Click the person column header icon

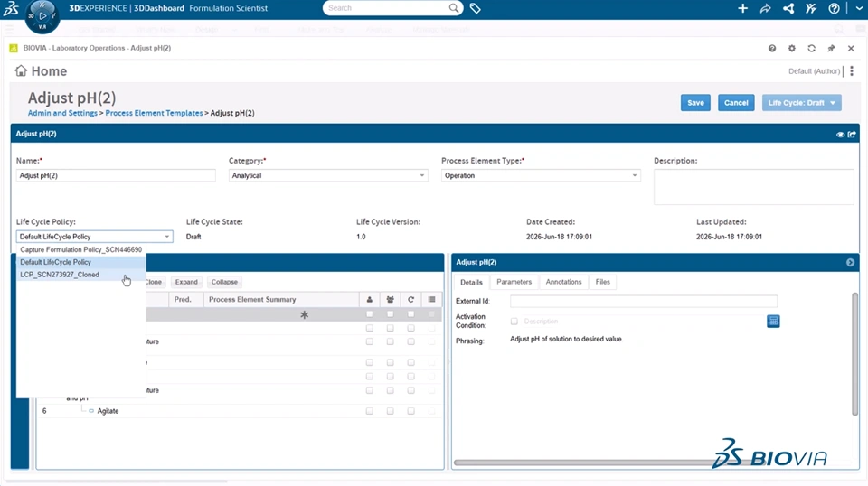(369, 300)
